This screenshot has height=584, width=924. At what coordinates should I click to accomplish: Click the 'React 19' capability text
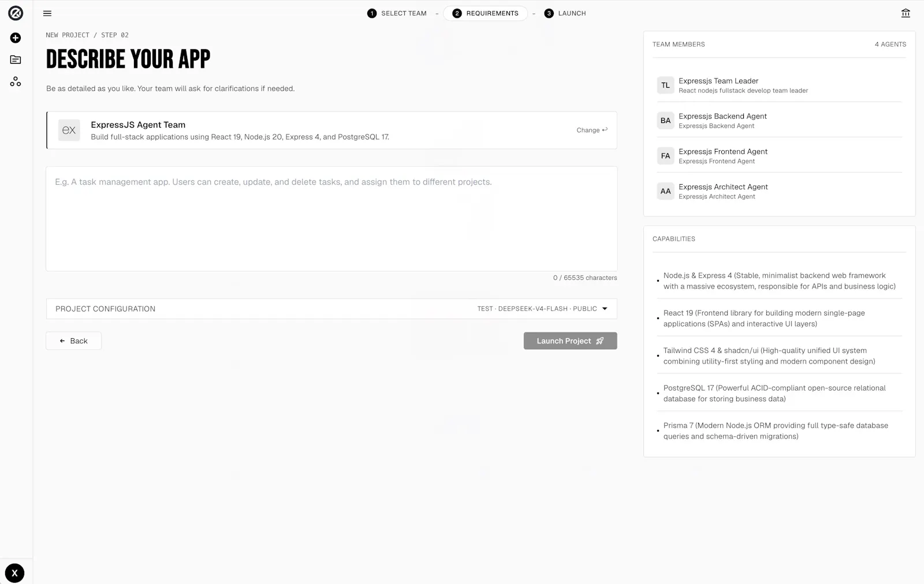pyautogui.click(x=764, y=318)
